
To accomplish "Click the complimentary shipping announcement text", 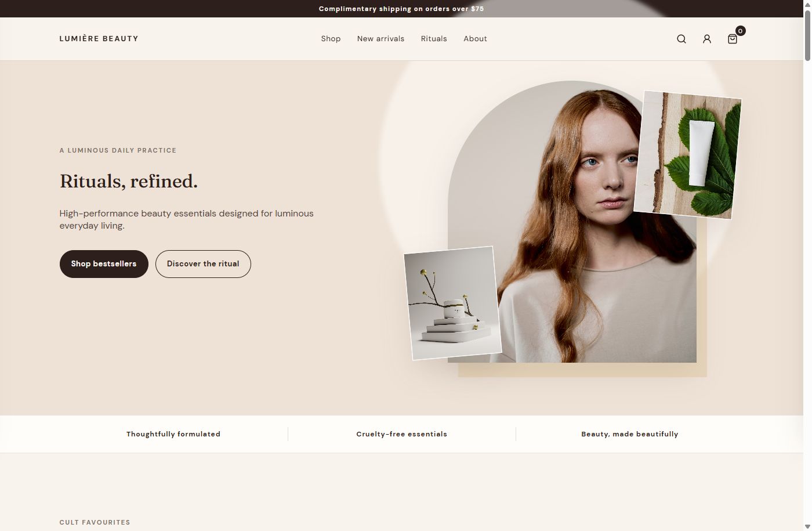I will 401,9.
